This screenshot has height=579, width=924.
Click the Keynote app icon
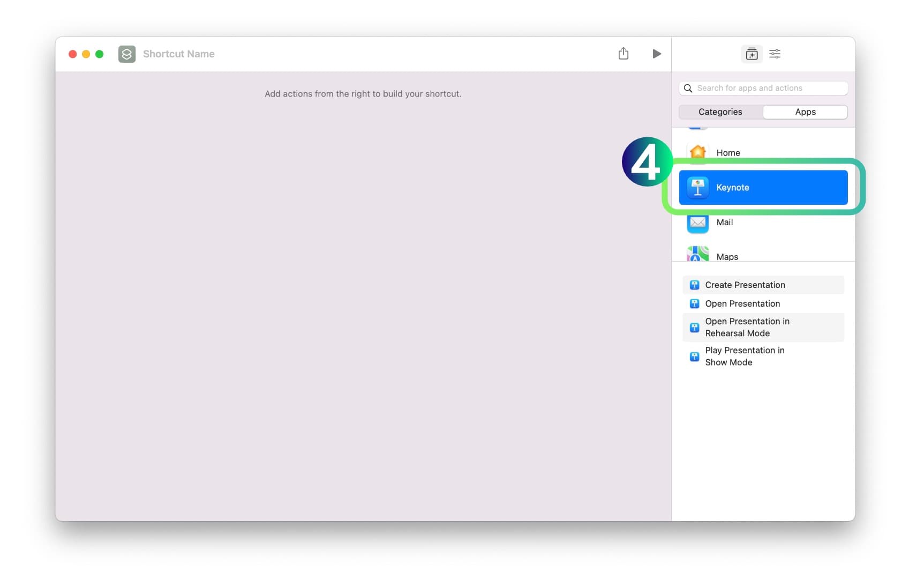[697, 188]
